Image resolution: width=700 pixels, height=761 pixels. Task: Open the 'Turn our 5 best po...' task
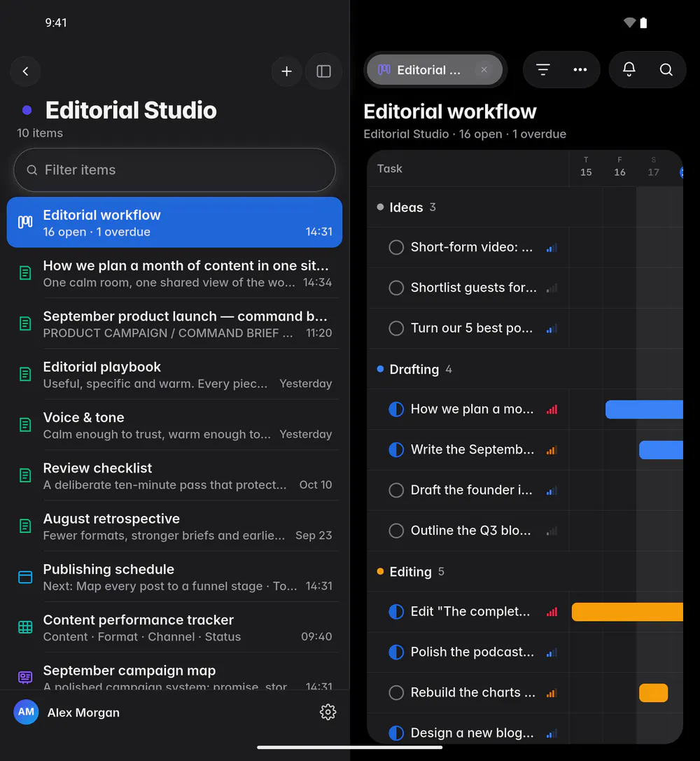coord(472,328)
